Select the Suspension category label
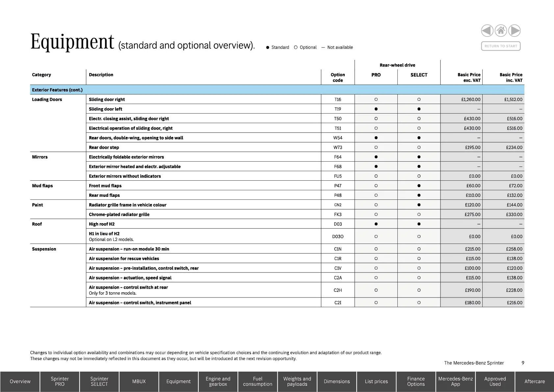This screenshot has height=392, width=554. (x=44, y=249)
